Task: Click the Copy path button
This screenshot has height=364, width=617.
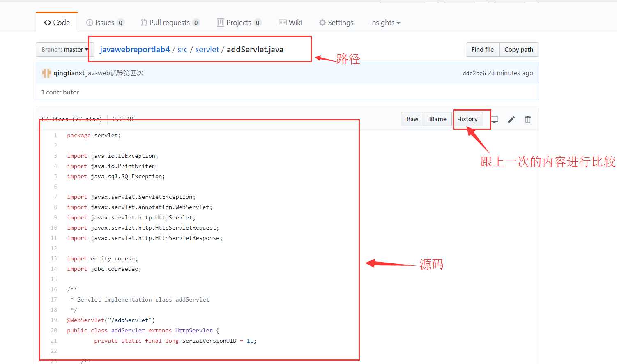Action: [519, 50]
